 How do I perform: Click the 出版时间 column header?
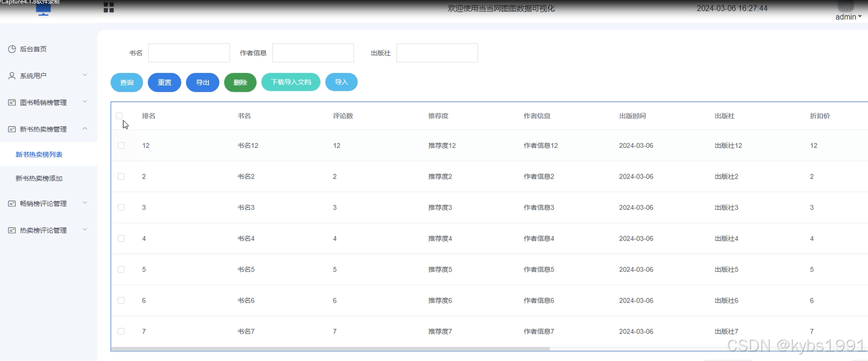click(632, 116)
